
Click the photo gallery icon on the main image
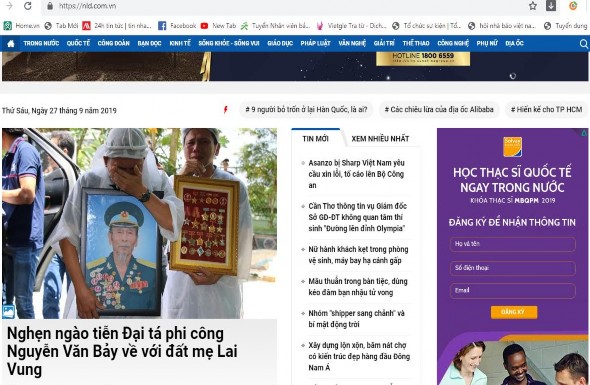[8, 312]
